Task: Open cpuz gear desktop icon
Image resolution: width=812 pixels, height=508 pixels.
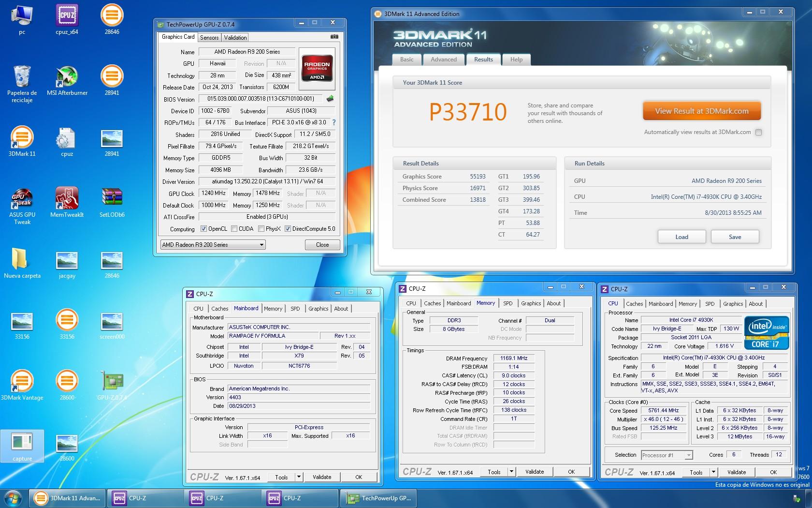Action: click(67, 141)
